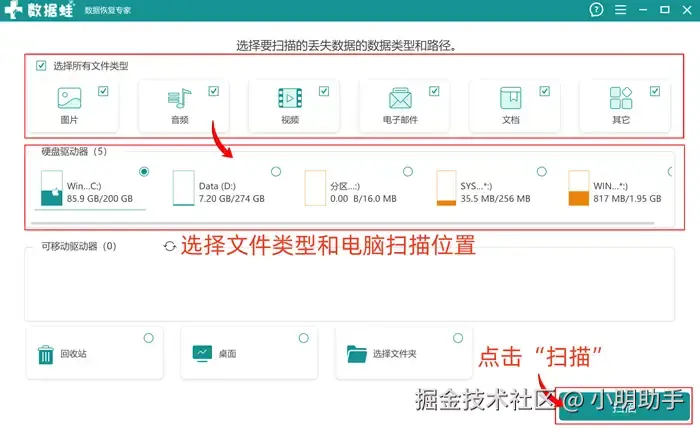The image size is (700, 428).
Task: Click the 其它 other type icon
Action: click(621, 98)
